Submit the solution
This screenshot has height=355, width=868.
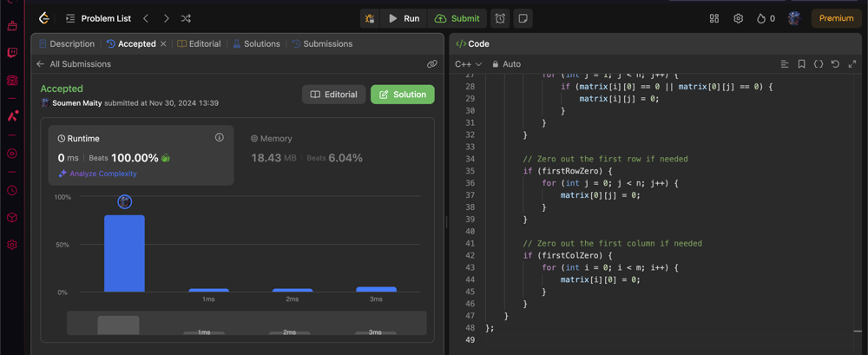[x=457, y=18]
